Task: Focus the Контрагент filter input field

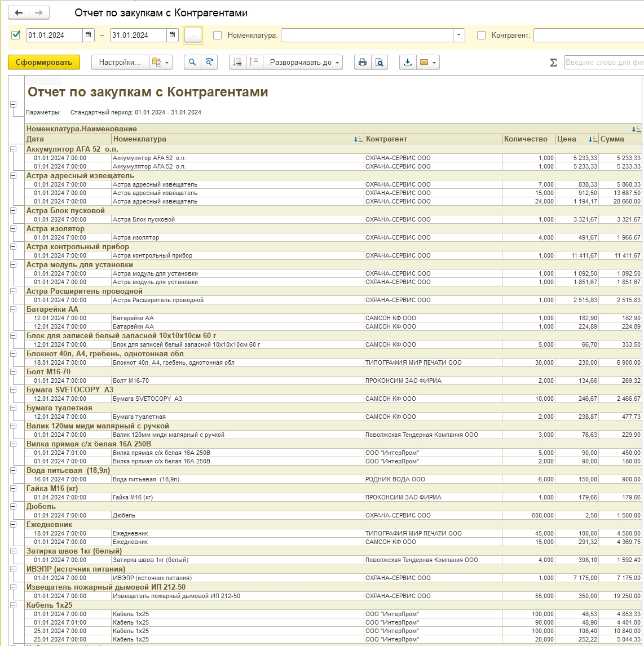Action: (x=589, y=35)
